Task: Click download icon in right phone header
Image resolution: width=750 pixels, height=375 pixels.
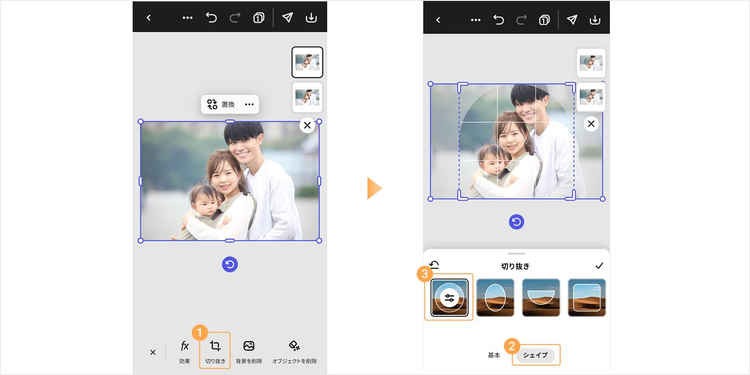Action: [595, 20]
